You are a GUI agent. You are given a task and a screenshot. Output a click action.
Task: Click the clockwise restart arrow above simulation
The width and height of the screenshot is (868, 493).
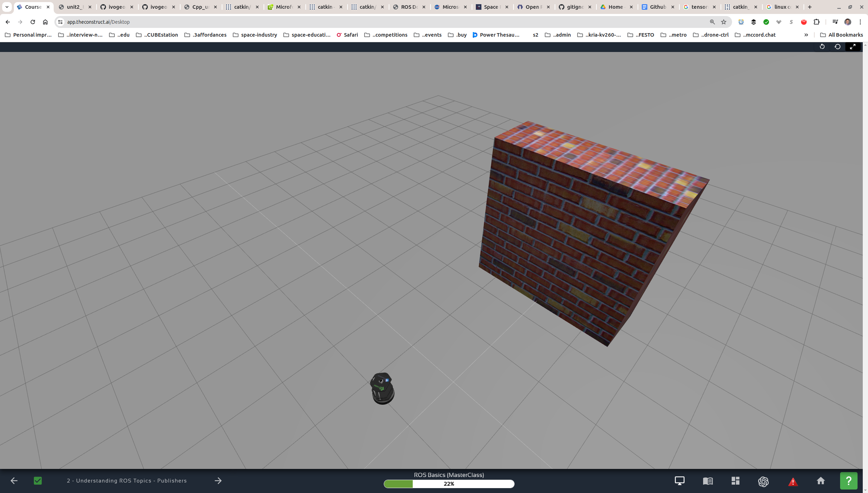pos(822,46)
